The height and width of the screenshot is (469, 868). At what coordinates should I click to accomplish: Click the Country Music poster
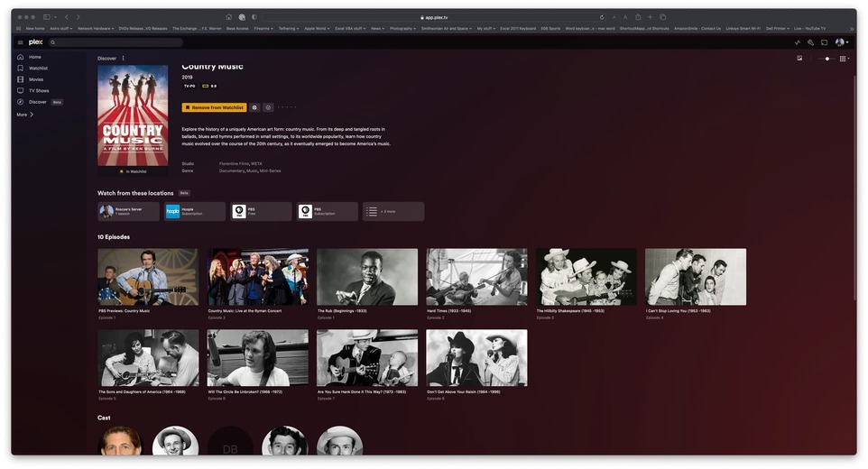tap(133, 115)
